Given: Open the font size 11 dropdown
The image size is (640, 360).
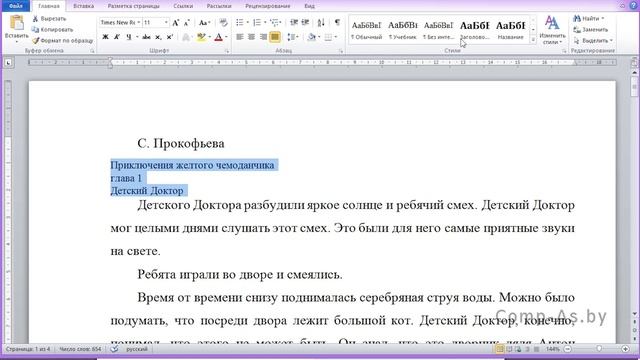Looking at the screenshot, I should click(x=166, y=22).
